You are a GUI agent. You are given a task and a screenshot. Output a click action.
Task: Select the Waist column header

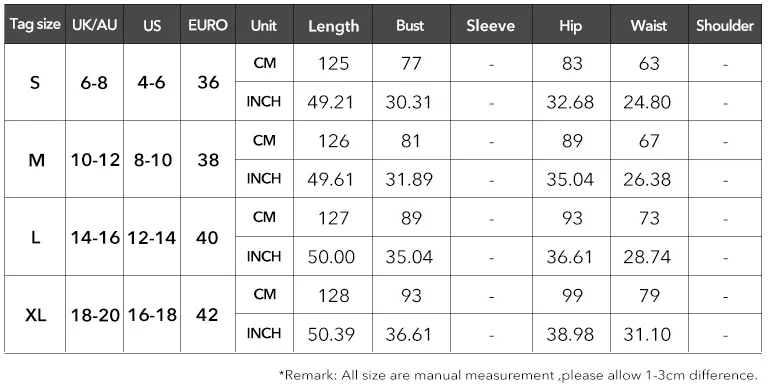pos(649,25)
